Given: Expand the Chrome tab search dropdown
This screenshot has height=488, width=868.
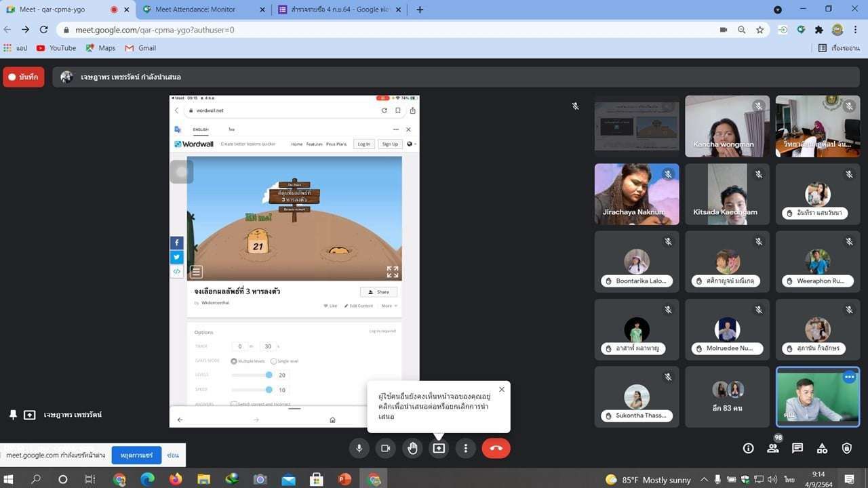Looking at the screenshot, I should pyautogui.click(x=778, y=9).
